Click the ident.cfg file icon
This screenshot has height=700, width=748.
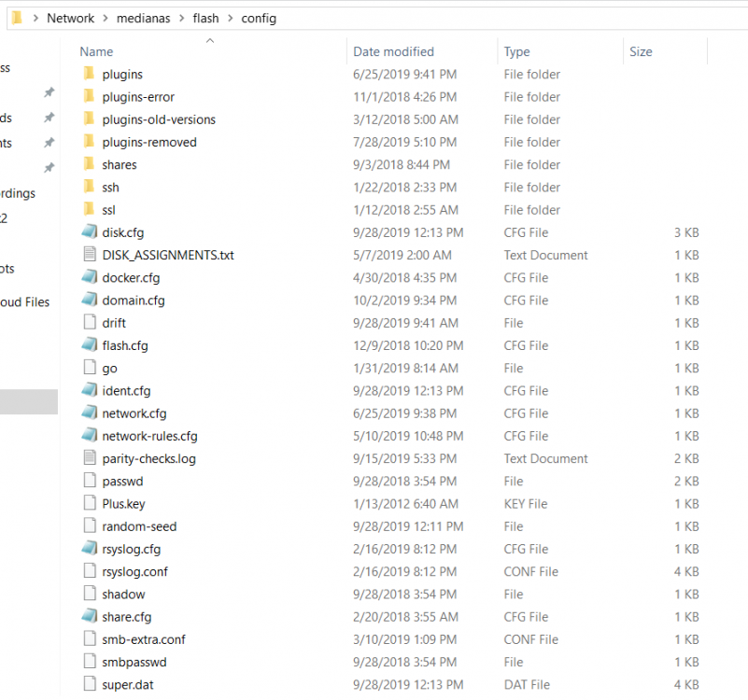point(90,390)
